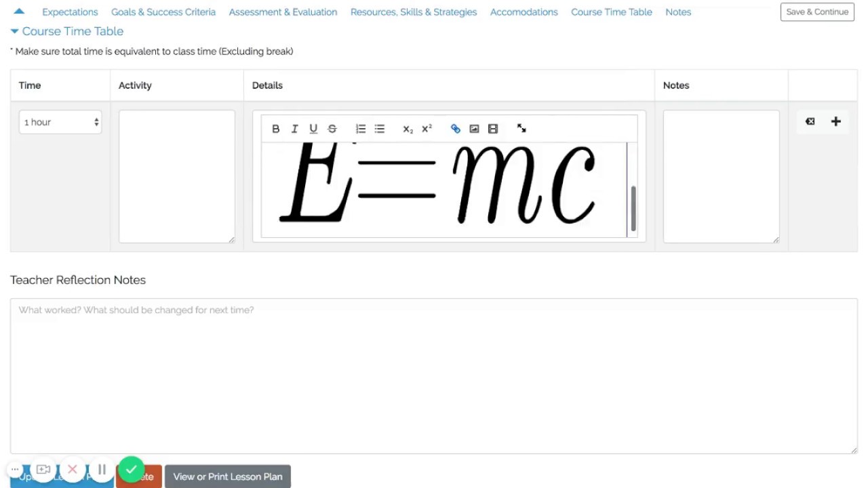The width and height of the screenshot is (868, 488).
Task: Insert a bulleted list
Action: coord(380,129)
